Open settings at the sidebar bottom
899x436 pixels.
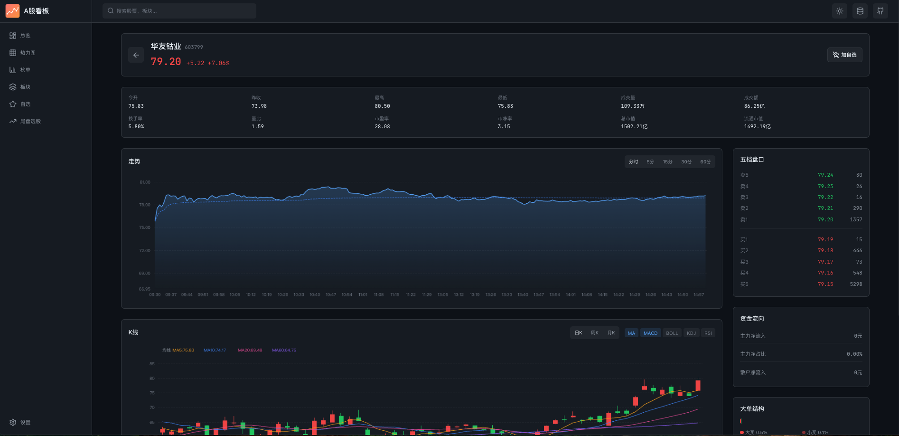pyautogui.click(x=13, y=422)
